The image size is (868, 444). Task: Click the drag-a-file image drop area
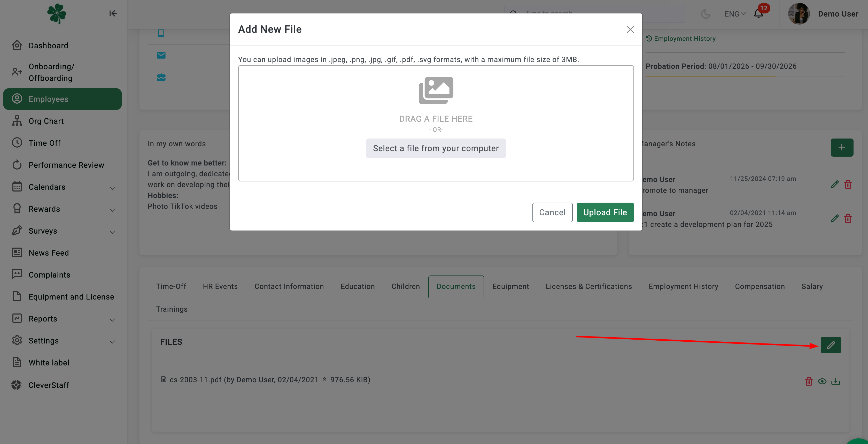coord(436,123)
